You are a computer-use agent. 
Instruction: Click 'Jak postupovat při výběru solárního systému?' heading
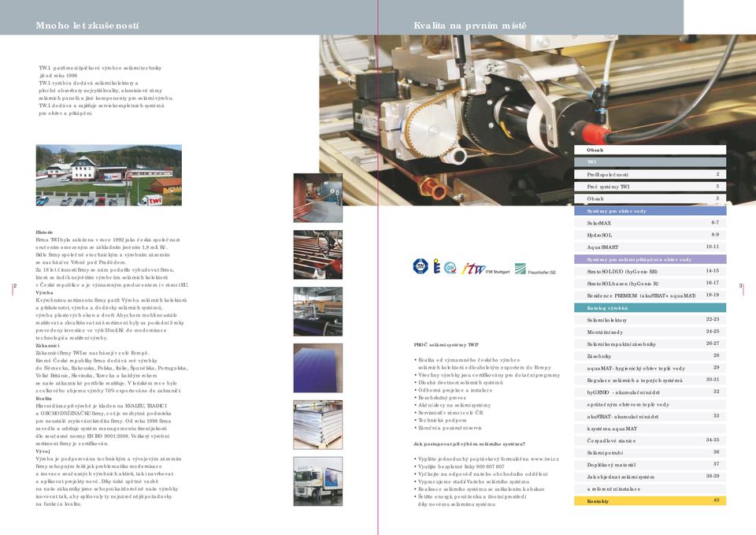pyautogui.click(x=469, y=444)
